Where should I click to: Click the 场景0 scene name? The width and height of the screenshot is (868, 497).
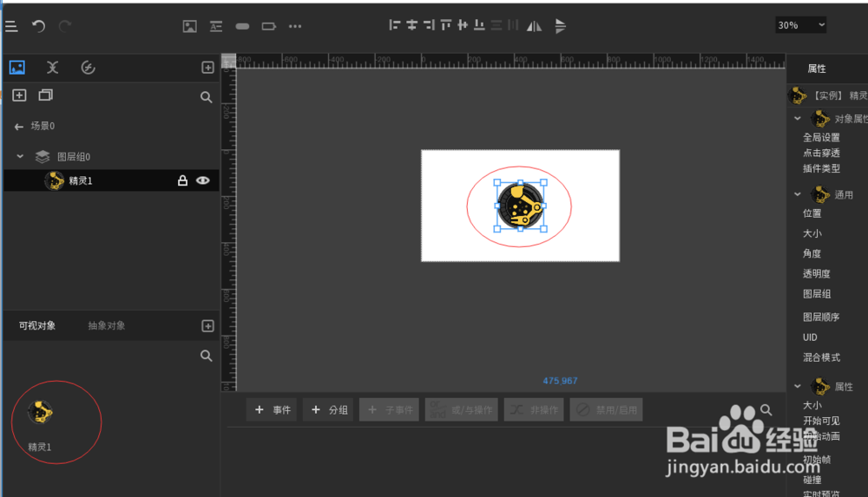click(x=43, y=126)
